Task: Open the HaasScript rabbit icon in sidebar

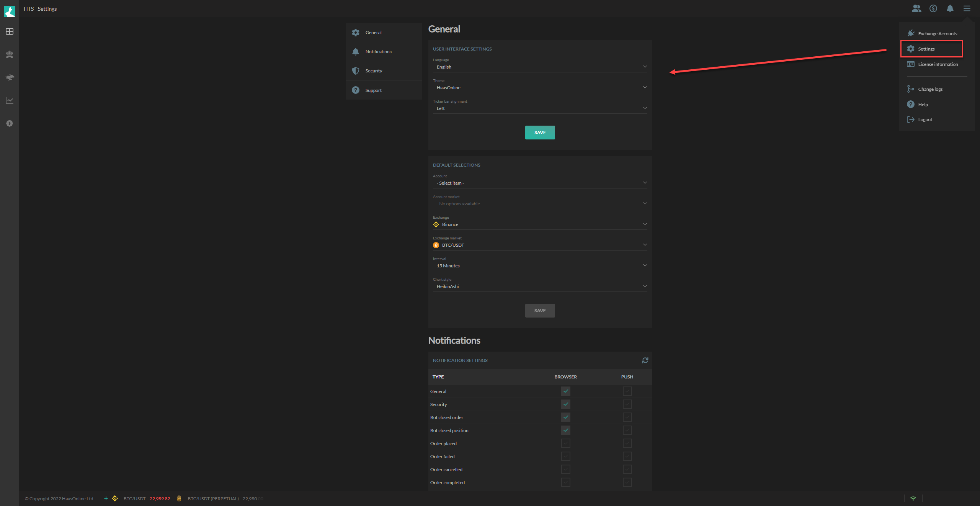Action: pyautogui.click(x=9, y=77)
